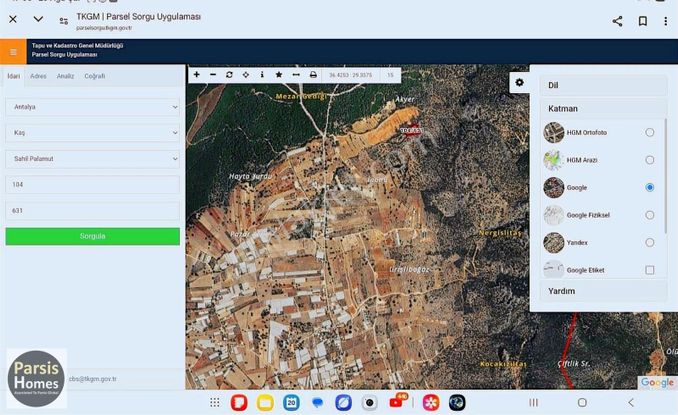Click the Google Fiziksel layer thumbnail
This screenshot has height=415, width=678.
(554, 215)
